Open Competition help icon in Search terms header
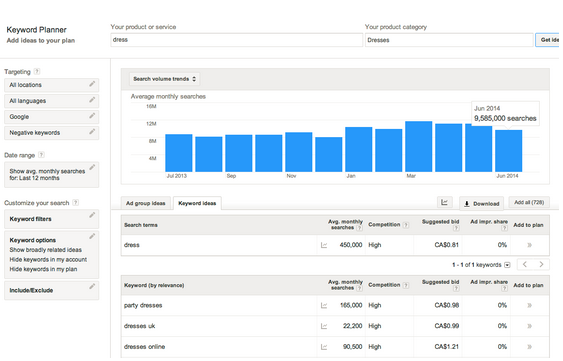The image size is (563, 361). tap(406, 225)
